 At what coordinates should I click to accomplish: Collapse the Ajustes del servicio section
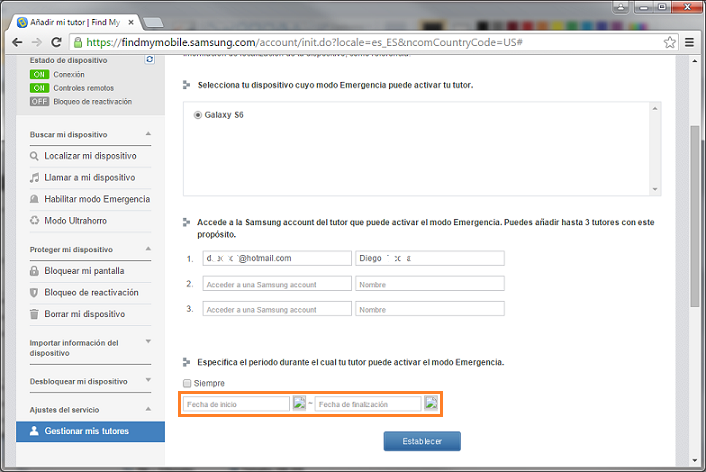[x=148, y=409]
